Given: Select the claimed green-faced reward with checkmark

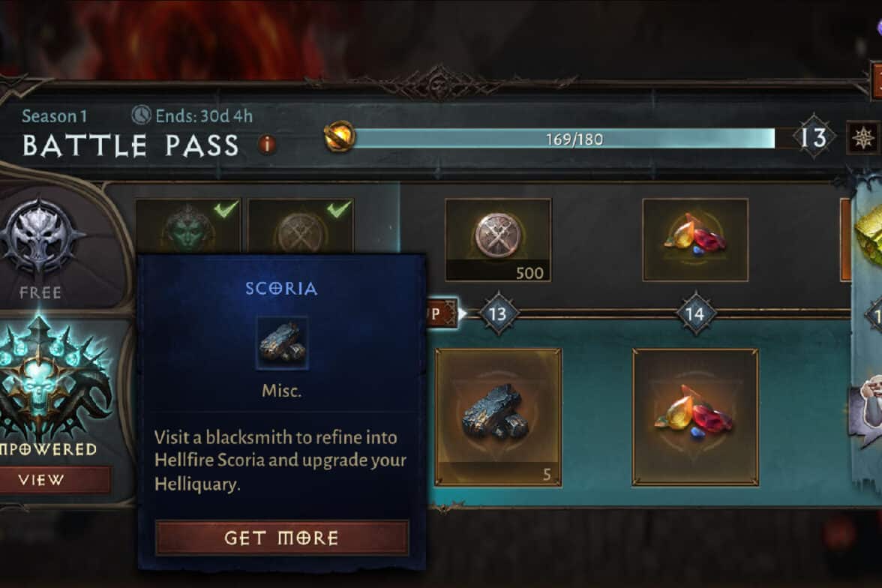Looking at the screenshot, I should coord(187,226).
